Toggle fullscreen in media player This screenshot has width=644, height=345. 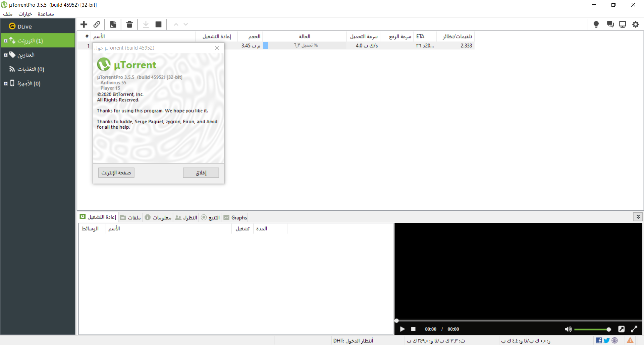point(634,329)
